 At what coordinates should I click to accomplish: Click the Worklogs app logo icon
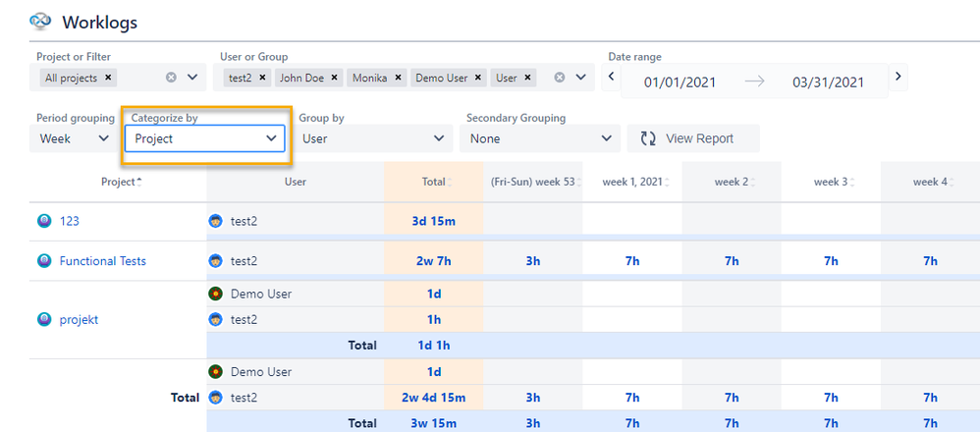tap(40, 23)
